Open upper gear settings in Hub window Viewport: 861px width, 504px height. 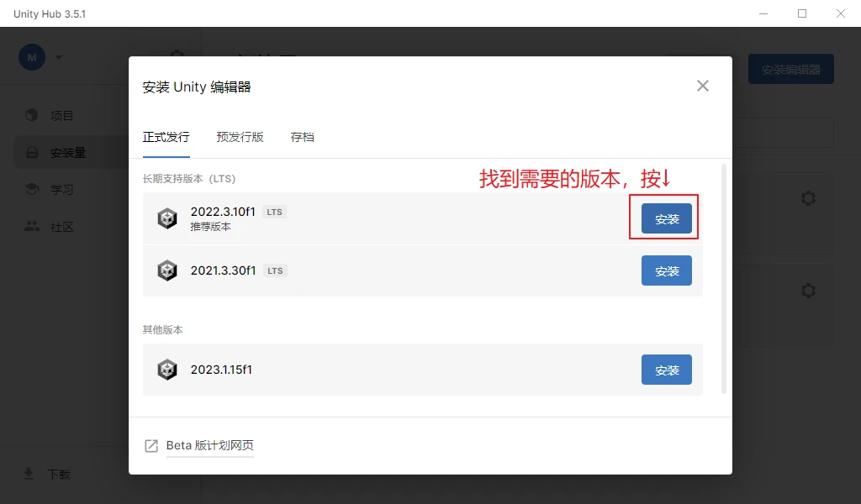(808, 198)
